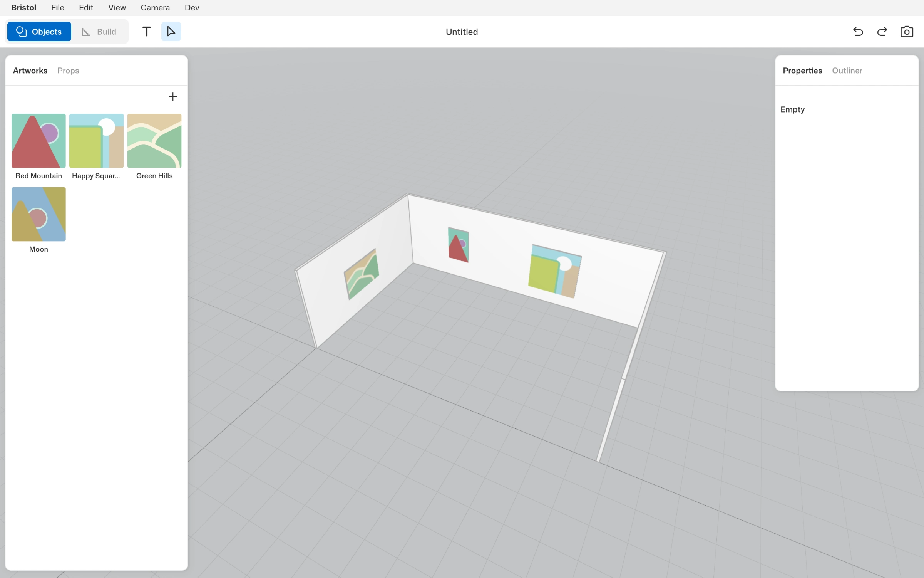
Task: Switch to the Outliner tab
Action: [x=847, y=71]
